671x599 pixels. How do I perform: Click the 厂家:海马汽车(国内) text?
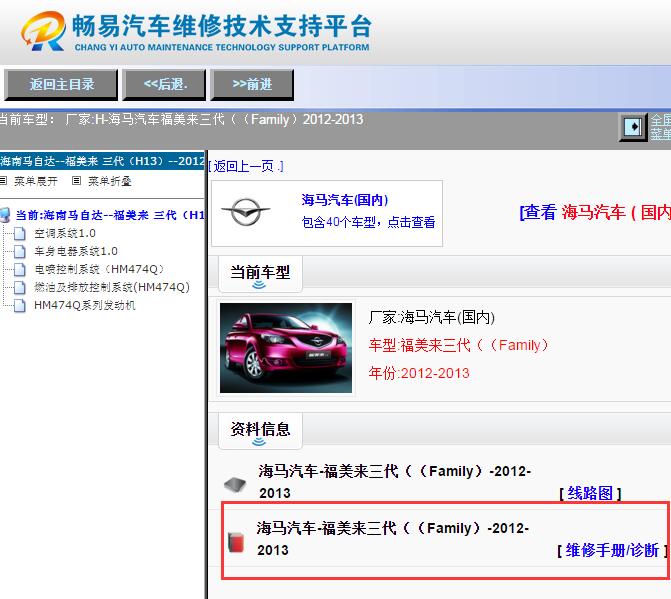pos(432,317)
